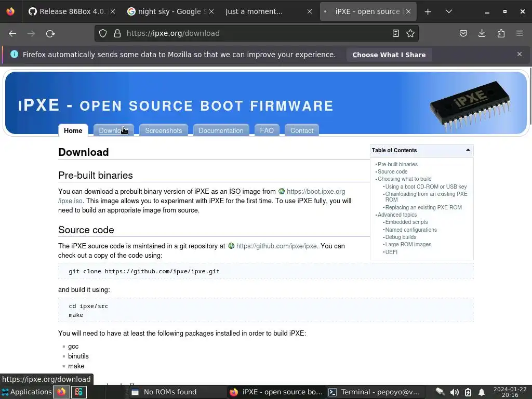Viewport: 532px width, 399px height.
Task: Click the git clone command text
Action: (144, 271)
